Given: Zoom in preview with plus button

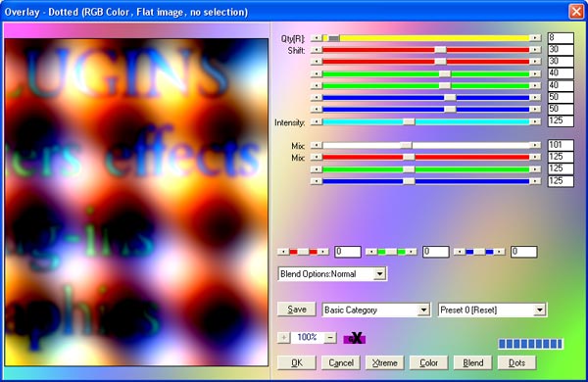Looking at the screenshot, I should 283,337.
